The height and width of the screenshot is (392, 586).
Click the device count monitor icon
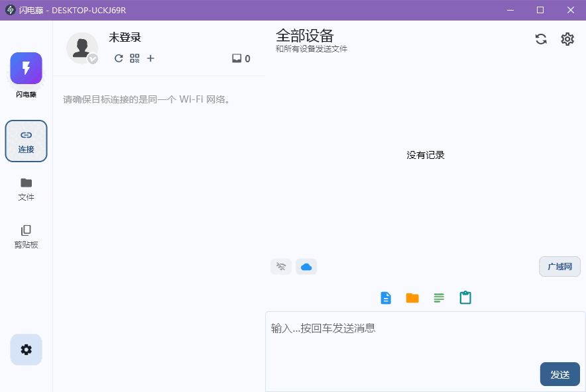click(x=237, y=58)
